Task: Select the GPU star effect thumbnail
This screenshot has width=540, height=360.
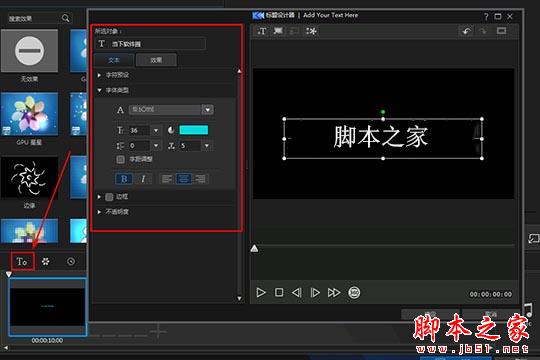Action: pos(29,114)
